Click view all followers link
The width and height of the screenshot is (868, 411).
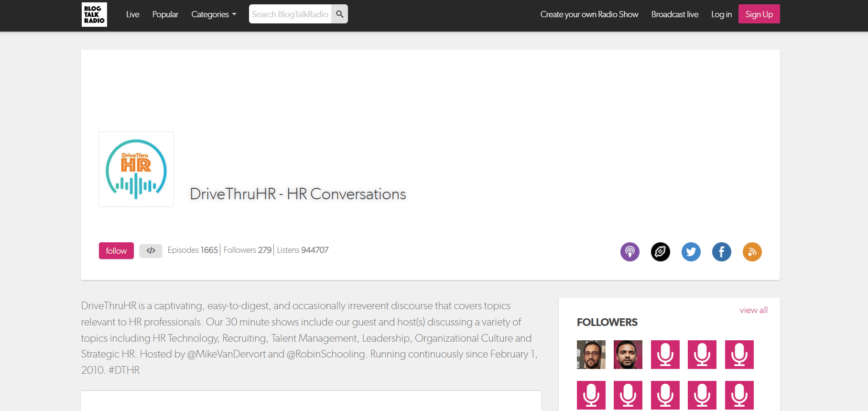(753, 310)
